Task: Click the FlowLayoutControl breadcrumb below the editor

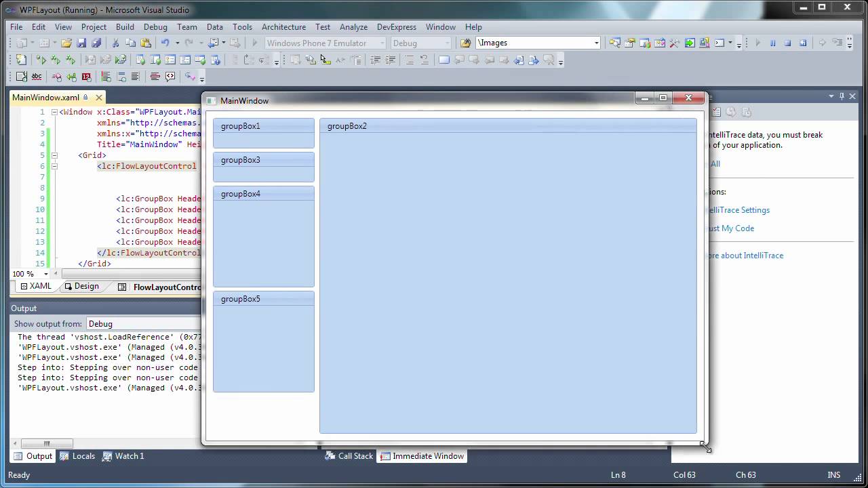Action: coord(167,287)
